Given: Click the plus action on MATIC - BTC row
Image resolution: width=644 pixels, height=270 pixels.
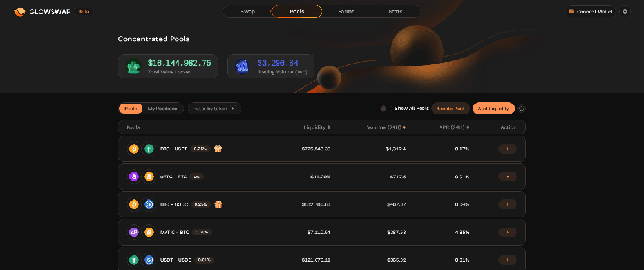Looking at the screenshot, I should tap(507, 232).
